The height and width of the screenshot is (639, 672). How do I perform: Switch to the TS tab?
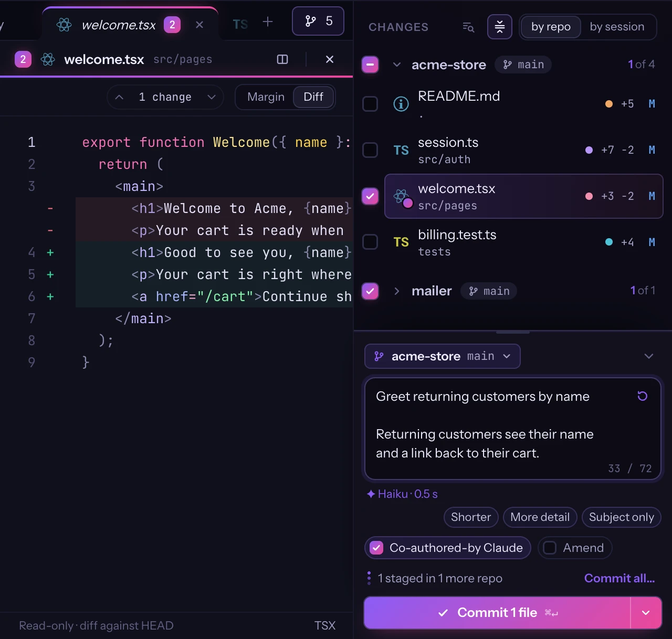tap(240, 24)
